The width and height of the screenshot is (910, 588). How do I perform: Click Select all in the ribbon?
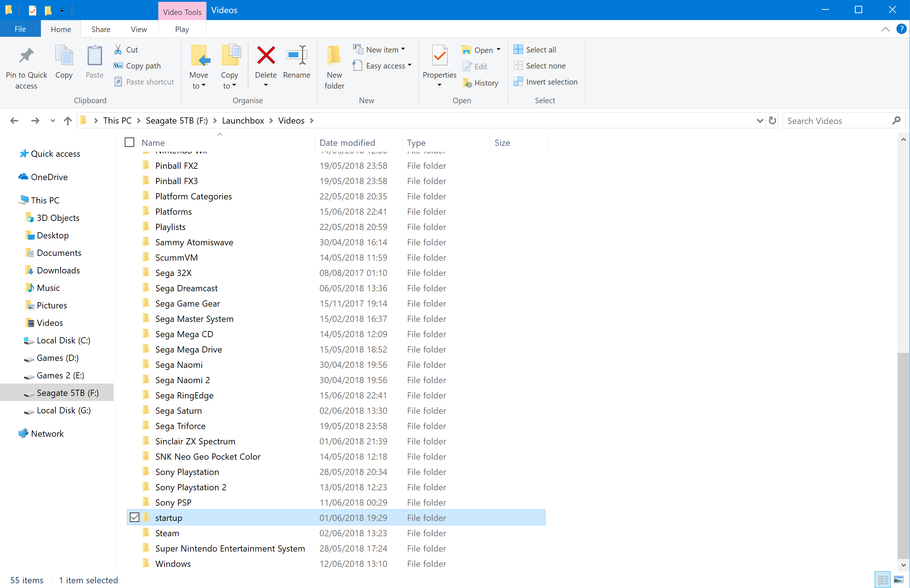coord(535,50)
